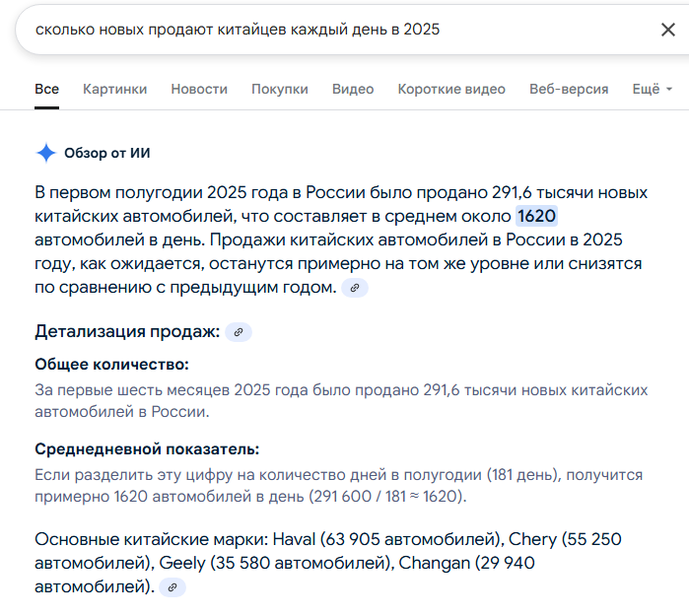Screen dimensions: 689x616
Task: Clear the search query with the X icon
Action: [x=667, y=30]
